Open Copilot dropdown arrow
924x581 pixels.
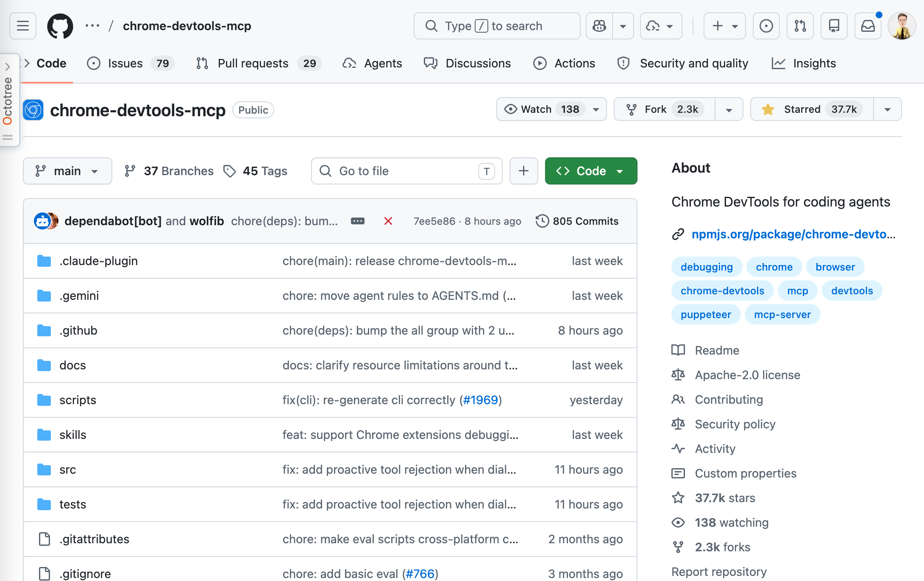(623, 26)
